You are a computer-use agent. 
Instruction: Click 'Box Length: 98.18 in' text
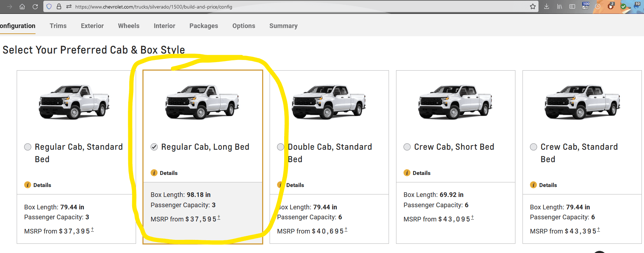click(180, 195)
